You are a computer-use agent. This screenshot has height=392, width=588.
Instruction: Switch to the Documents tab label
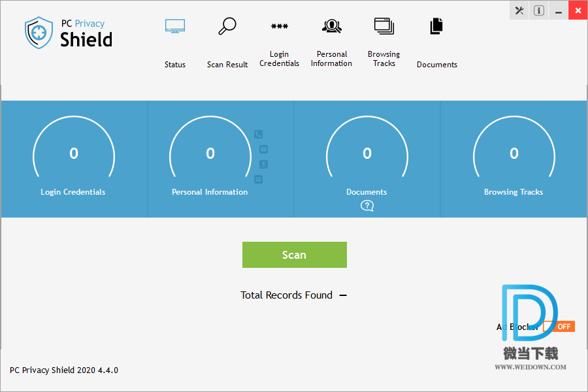click(437, 65)
